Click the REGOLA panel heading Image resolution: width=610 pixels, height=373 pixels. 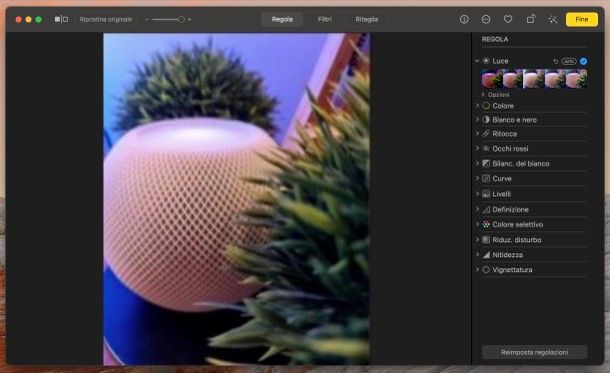coord(495,39)
